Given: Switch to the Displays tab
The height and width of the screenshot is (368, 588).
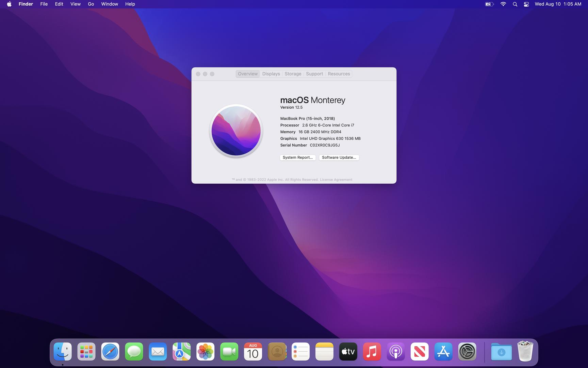Looking at the screenshot, I should click(271, 74).
